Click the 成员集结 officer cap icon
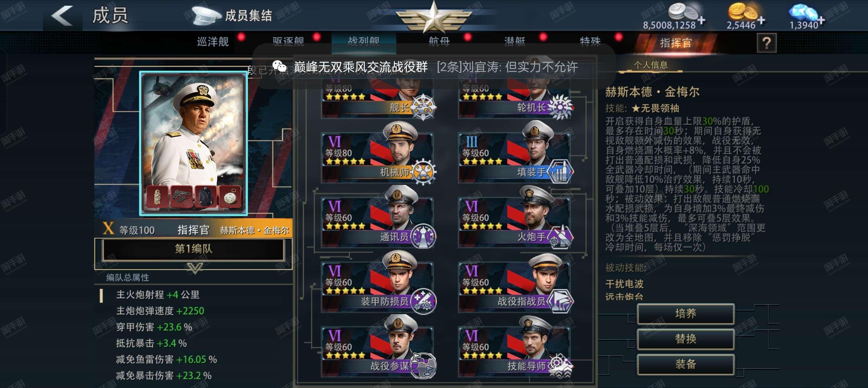868x388 pixels. pos(205,15)
